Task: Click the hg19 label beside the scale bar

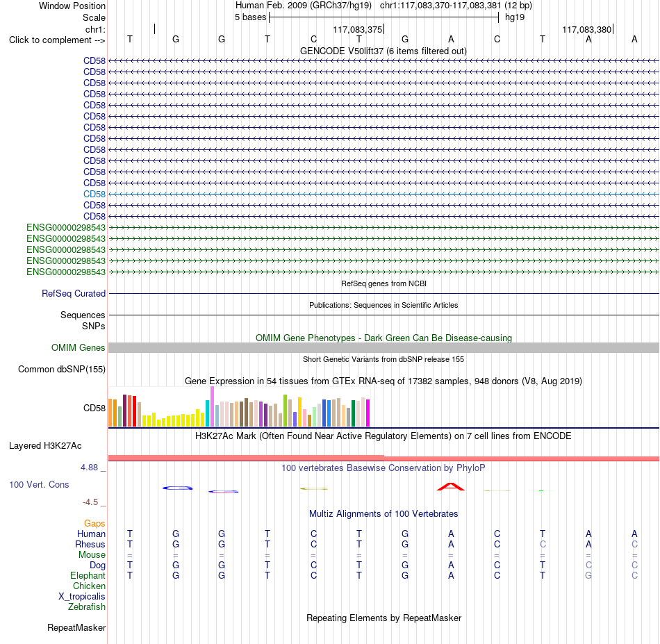Action: [x=515, y=17]
